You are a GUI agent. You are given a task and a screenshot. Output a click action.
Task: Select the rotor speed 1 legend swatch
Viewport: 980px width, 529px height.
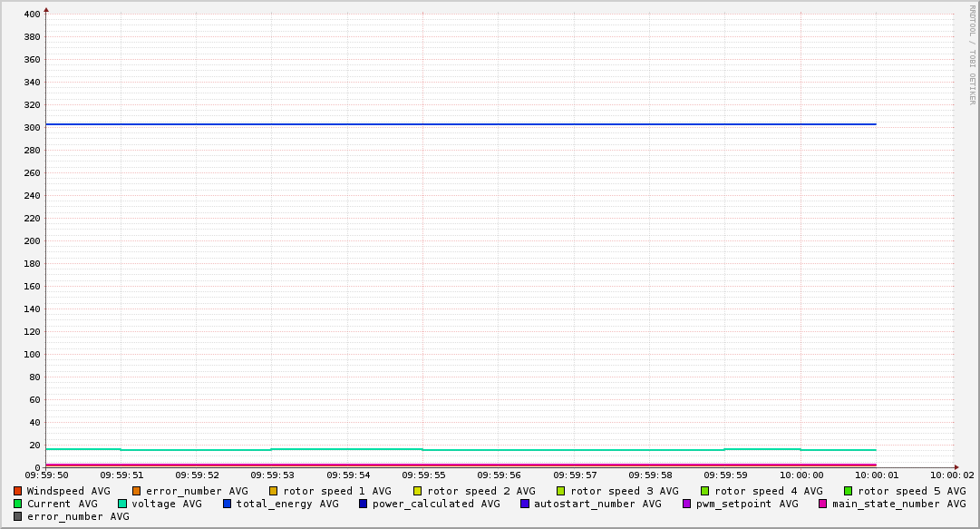pos(274,491)
